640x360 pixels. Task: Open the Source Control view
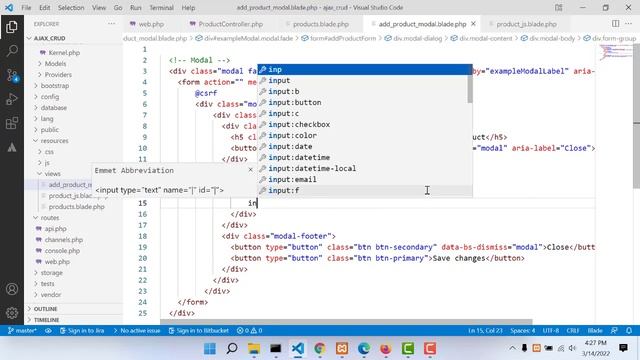click(x=12, y=75)
